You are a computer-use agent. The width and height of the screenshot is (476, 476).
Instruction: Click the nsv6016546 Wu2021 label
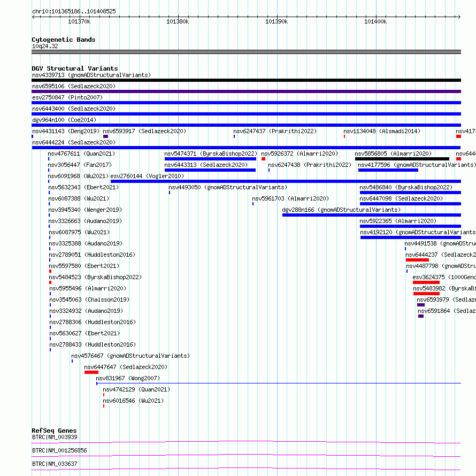pos(133,401)
